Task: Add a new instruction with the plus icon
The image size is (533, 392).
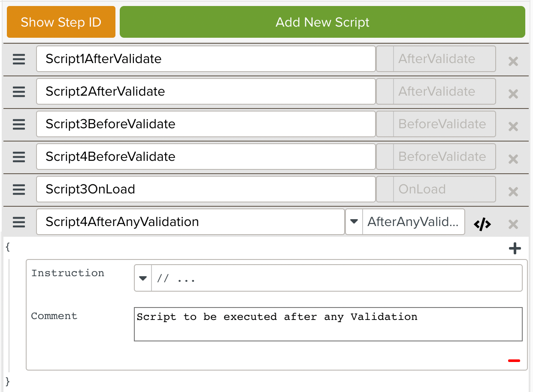Action: point(515,248)
